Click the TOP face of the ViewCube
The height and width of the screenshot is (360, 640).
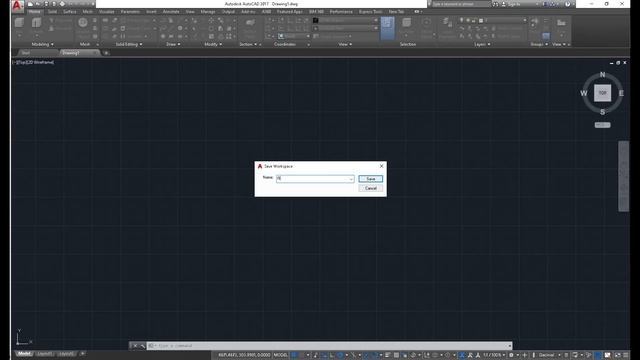[x=602, y=93]
